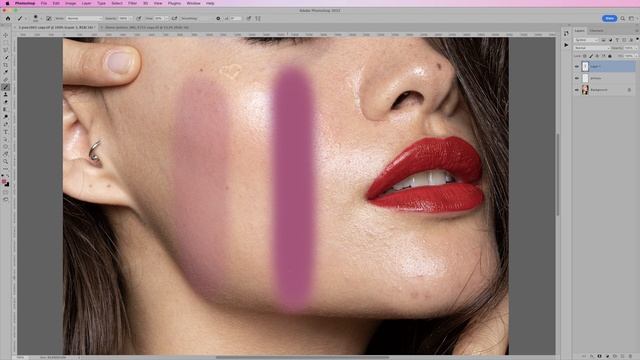The height and width of the screenshot is (360, 640).
Task: Switch to the Channels tab
Action: 596,31
